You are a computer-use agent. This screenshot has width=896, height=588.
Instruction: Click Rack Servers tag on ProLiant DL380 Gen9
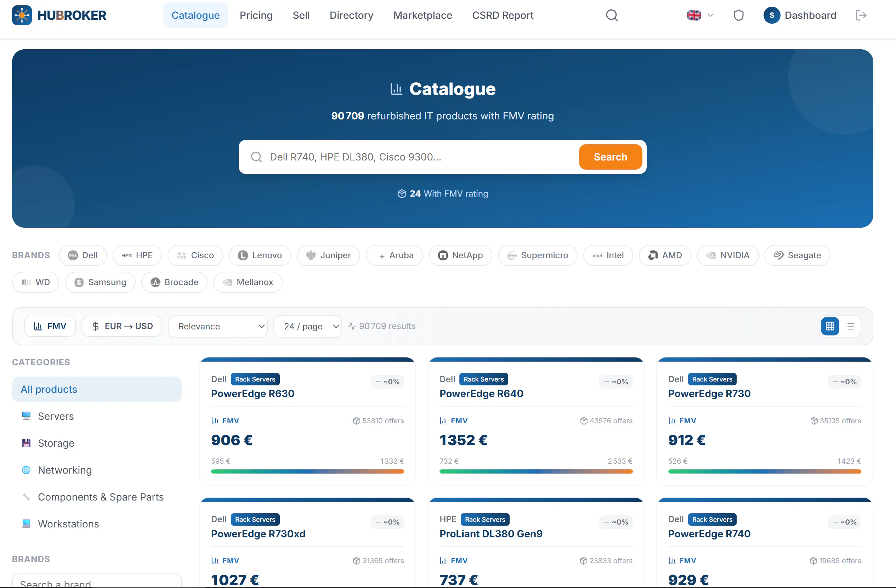[x=485, y=520]
